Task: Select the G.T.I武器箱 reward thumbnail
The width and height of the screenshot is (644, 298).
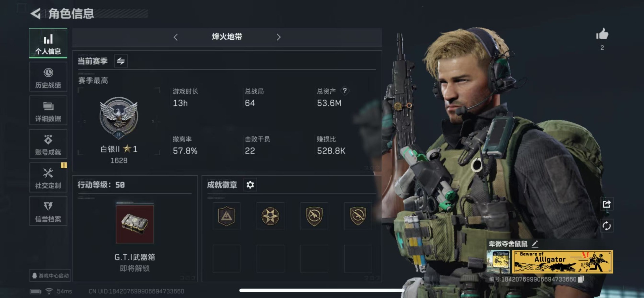Action: coord(135,224)
